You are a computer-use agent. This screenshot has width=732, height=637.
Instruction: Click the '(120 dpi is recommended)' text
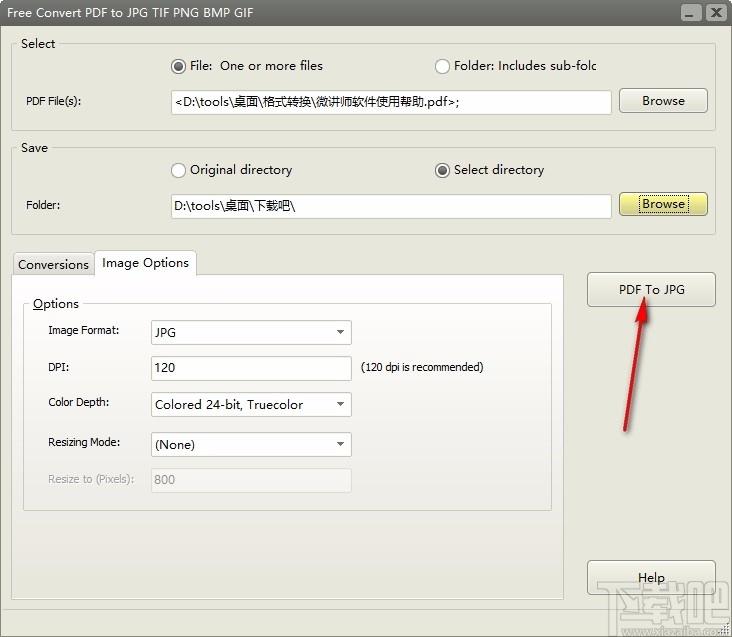pos(422,367)
